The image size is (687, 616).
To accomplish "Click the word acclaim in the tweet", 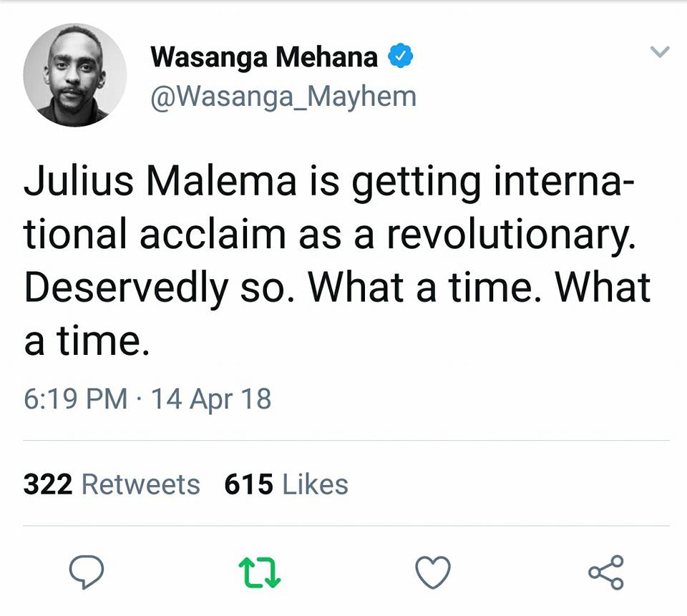I will coord(213,235).
